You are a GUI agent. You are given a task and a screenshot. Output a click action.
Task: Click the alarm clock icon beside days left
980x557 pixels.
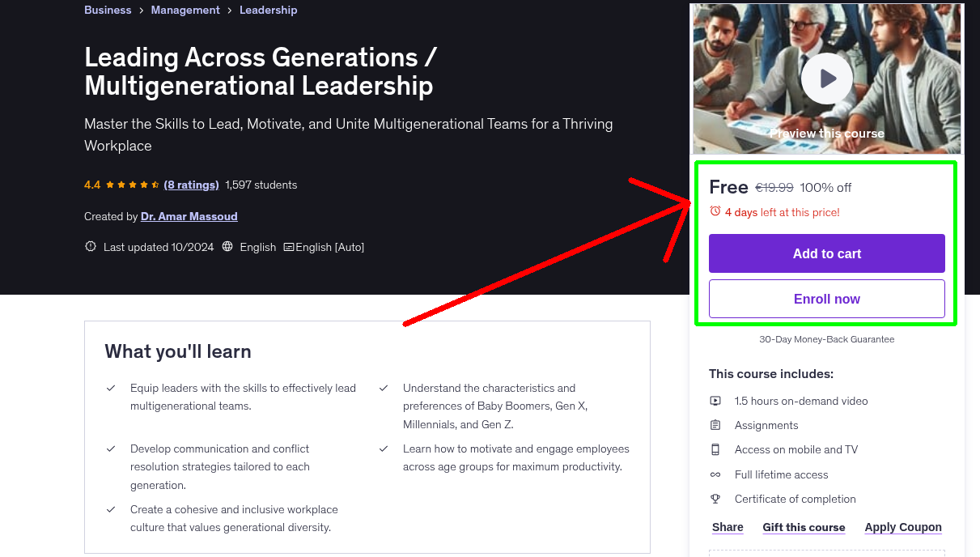tap(715, 211)
